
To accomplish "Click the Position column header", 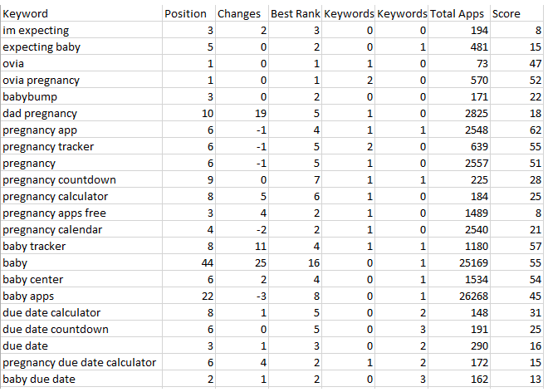I will 188,13.
